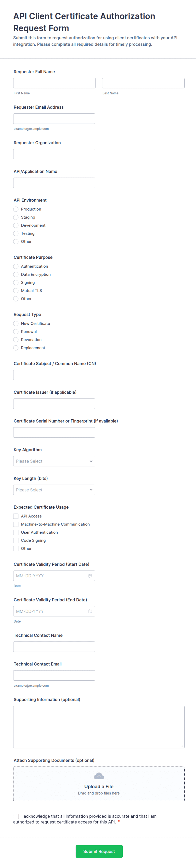Click the First Name input field
Viewport: 196px width, 868px height.
coord(54,83)
